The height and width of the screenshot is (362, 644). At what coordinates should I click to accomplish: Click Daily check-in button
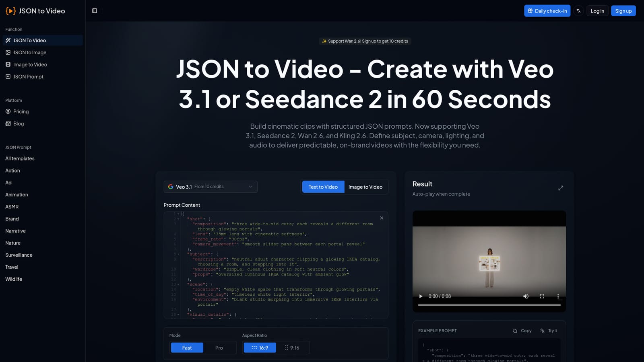pos(547,11)
